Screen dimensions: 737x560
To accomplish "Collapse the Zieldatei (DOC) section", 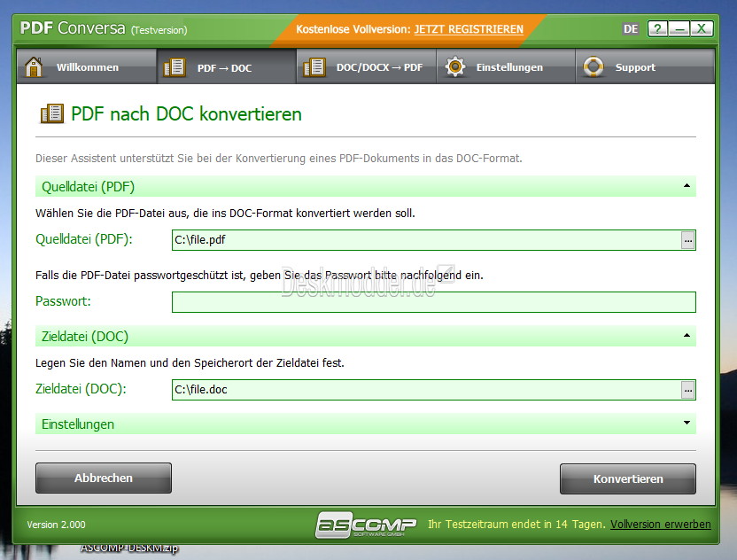I will [366, 336].
